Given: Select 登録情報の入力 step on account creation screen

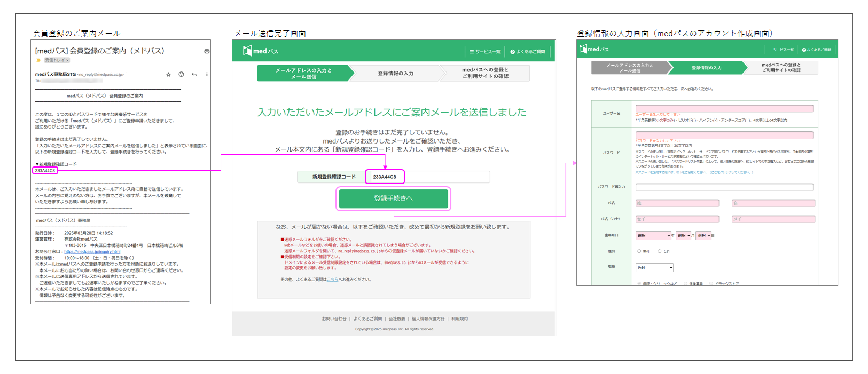Looking at the screenshot, I should coord(707,68).
